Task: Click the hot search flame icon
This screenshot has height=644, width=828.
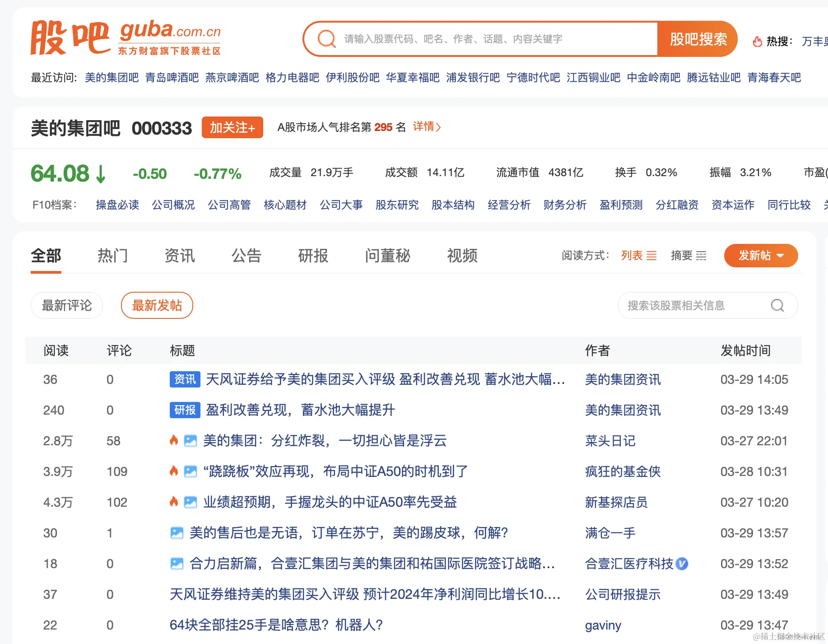Action: point(757,42)
